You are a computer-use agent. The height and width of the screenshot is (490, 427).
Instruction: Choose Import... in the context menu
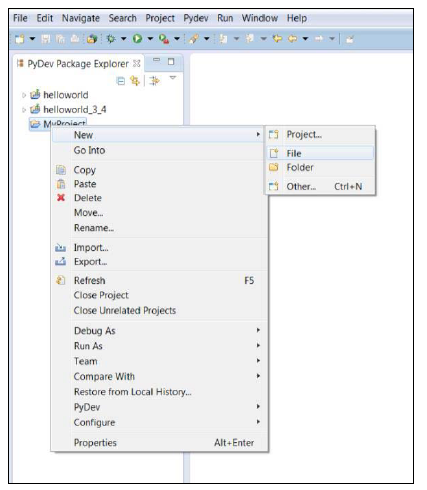pos(159,248)
